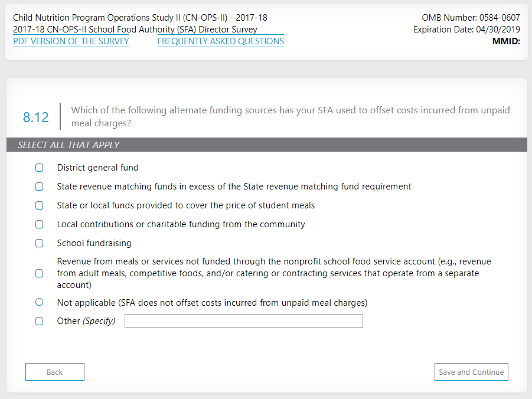Viewport: 532px width, 399px height.
Task: Go back with the Back button
Action: click(55, 372)
